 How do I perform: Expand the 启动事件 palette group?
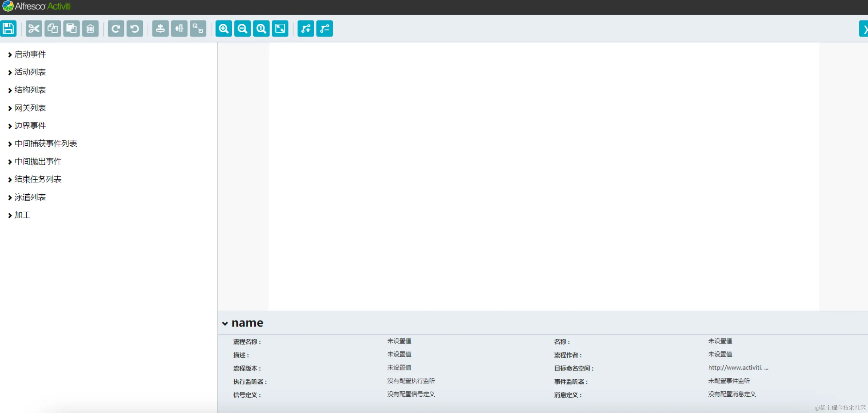click(30, 54)
